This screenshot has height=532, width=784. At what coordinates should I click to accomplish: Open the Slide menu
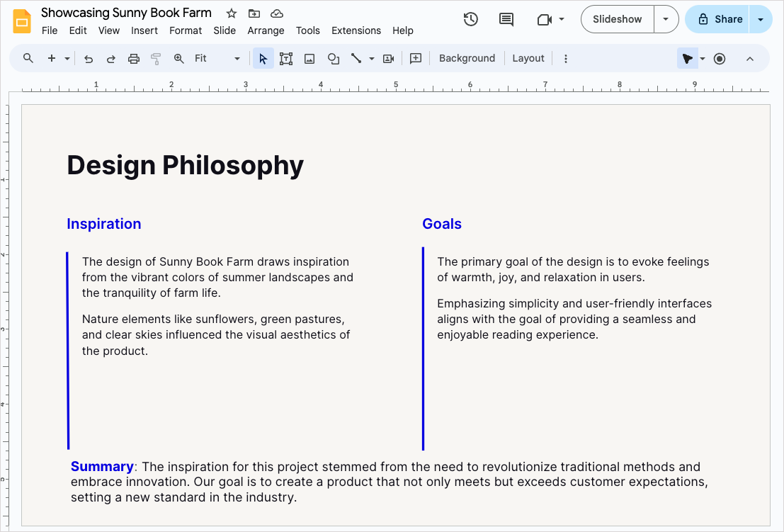pos(225,30)
